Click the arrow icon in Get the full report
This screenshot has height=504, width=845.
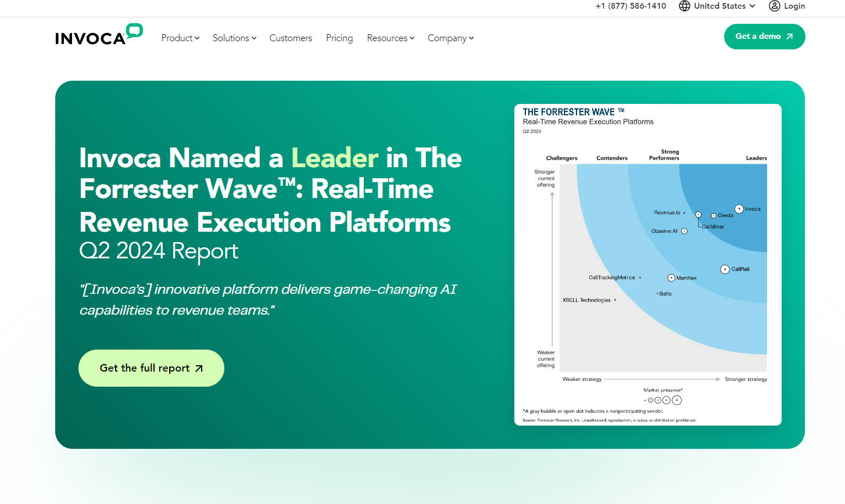click(x=199, y=368)
